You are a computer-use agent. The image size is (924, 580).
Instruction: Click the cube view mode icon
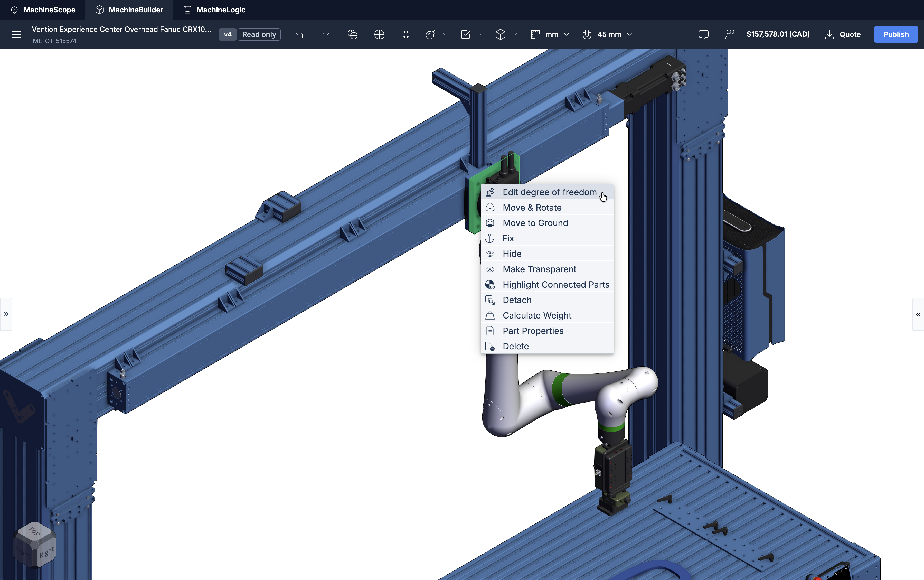click(500, 34)
